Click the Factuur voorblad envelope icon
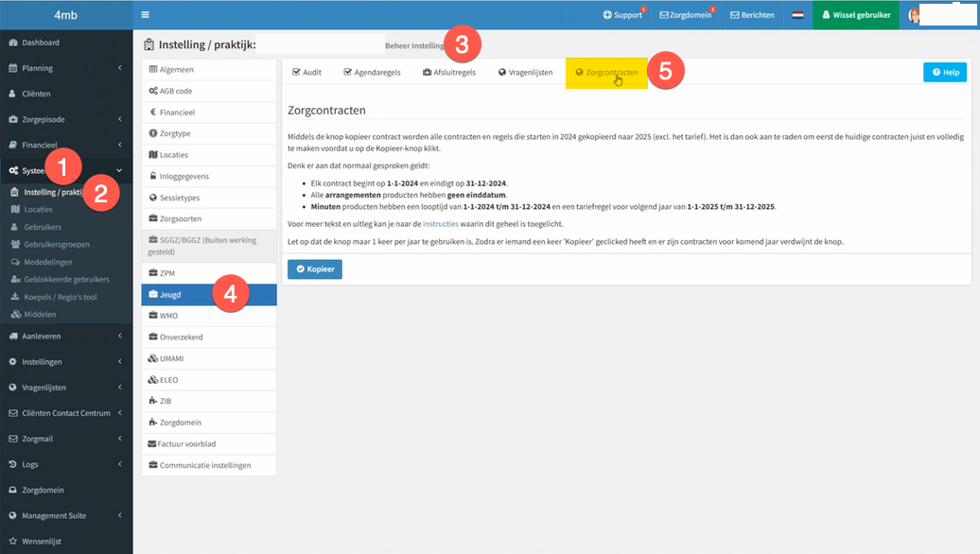This screenshot has width=980, height=554. click(x=152, y=444)
